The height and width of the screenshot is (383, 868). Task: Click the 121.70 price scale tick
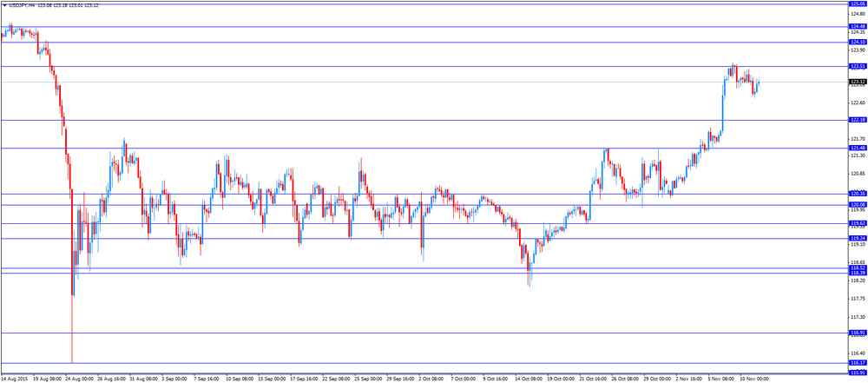(858, 139)
